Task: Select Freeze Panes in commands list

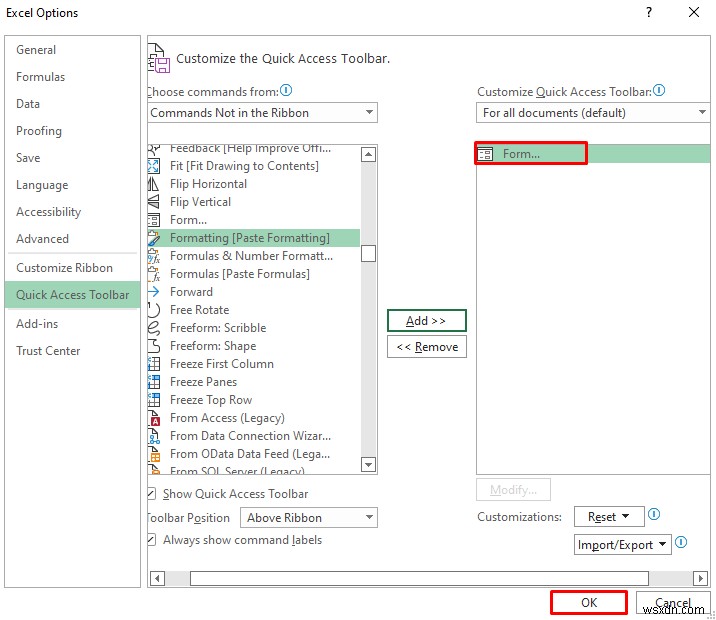Action: click(253, 382)
